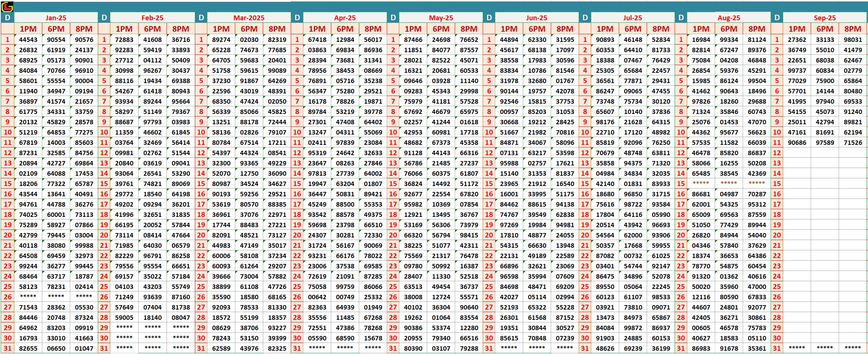Select cell 47000 in Aug-25 day 25
The height and width of the screenshot is (354, 868).
[757, 287]
